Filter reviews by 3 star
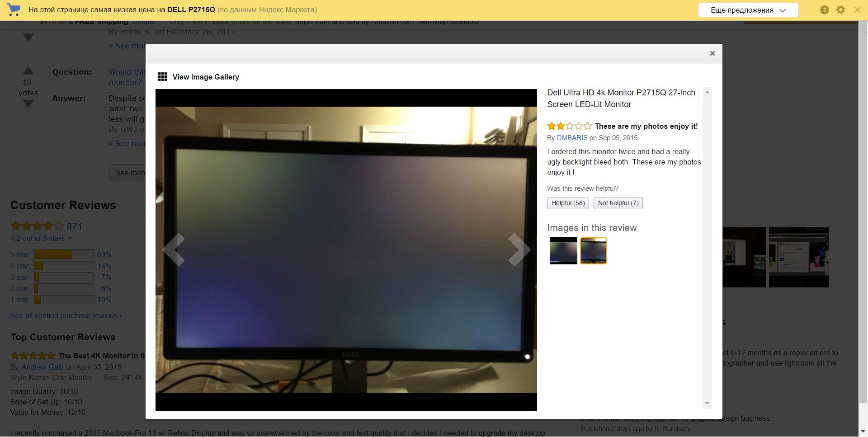This screenshot has width=868, height=437. point(19,277)
